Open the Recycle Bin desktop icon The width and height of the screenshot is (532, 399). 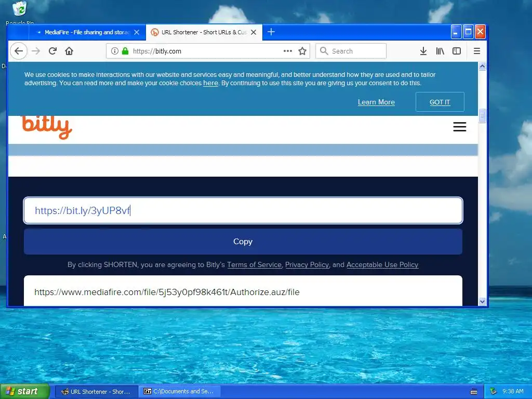(x=20, y=12)
